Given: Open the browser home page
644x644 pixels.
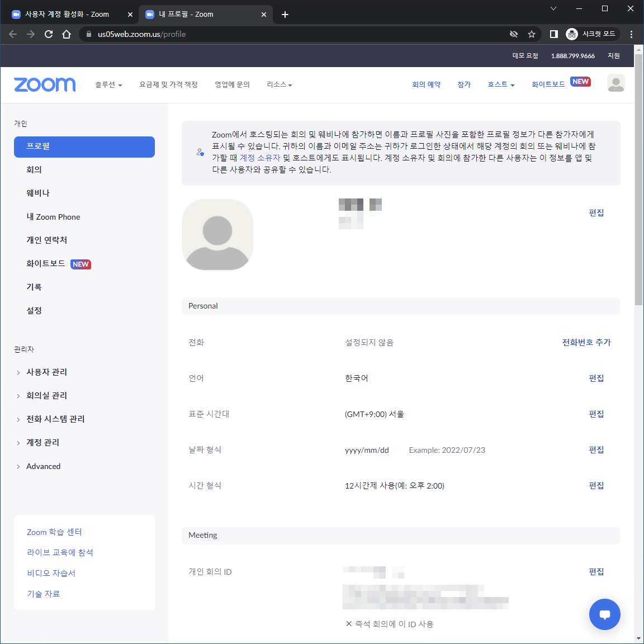Looking at the screenshot, I should [x=67, y=34].
